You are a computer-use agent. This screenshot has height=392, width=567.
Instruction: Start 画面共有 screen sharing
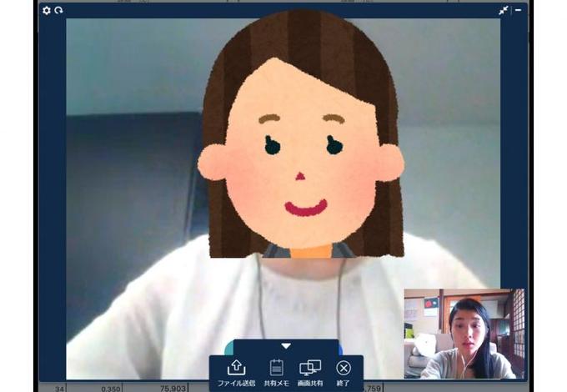pyautogui.click(x=310, y=373)
